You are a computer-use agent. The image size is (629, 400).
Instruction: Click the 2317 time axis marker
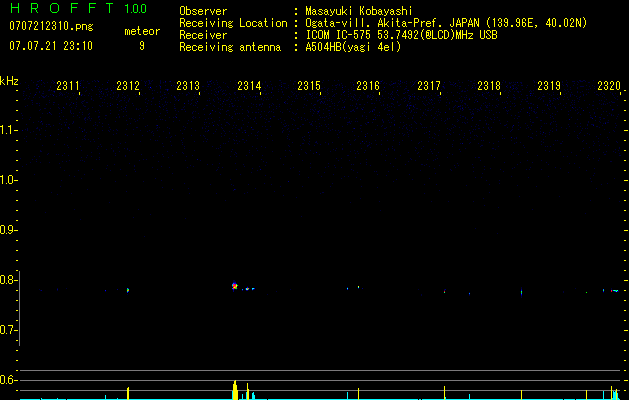pyautogui.click(x=429, y=85)
